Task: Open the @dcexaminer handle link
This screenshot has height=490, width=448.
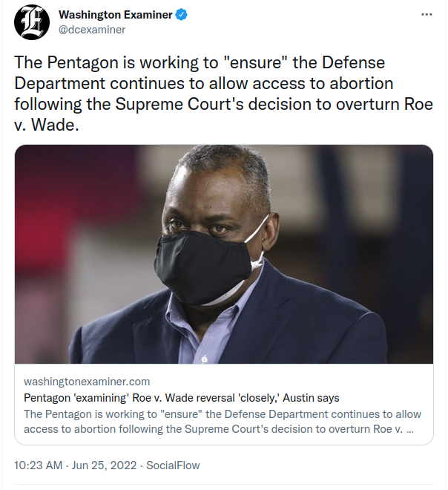Action: point(92,30)
